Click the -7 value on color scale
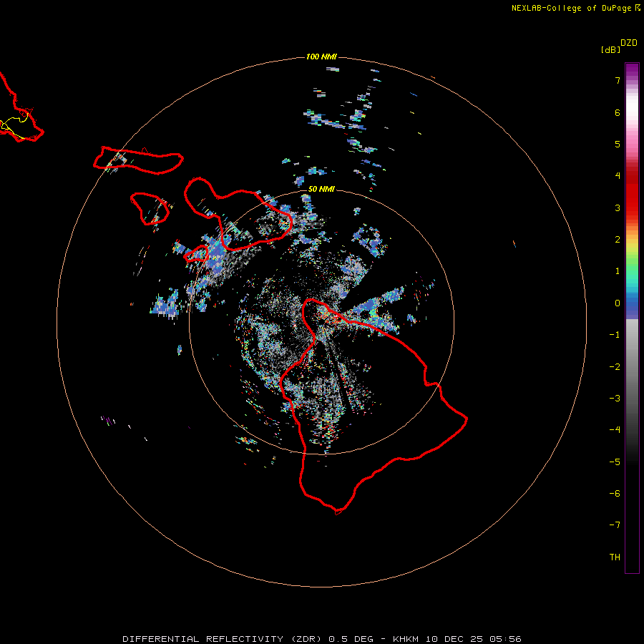The image size is (644, 644). 615,525
